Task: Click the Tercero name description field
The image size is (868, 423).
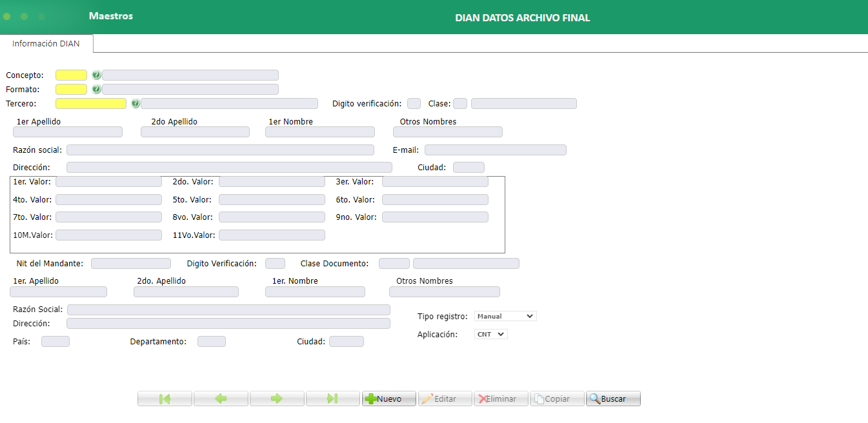Action: tap(230, 104)
